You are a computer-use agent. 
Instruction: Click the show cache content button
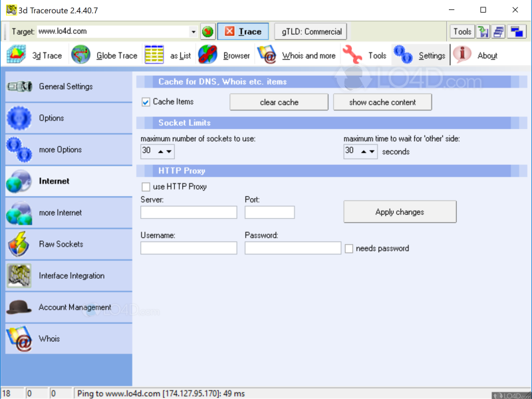pos(382,102)
